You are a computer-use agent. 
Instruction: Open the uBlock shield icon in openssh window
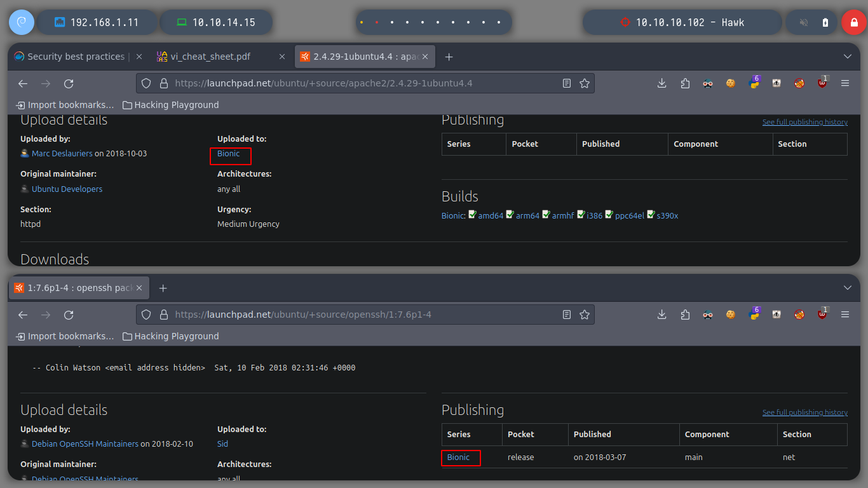point(822,314)
